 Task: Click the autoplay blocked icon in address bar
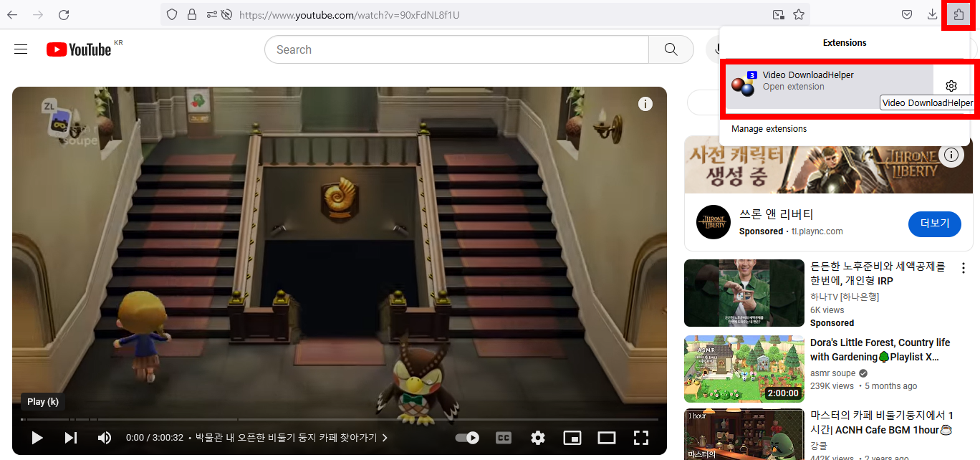[x=227, y=14]
